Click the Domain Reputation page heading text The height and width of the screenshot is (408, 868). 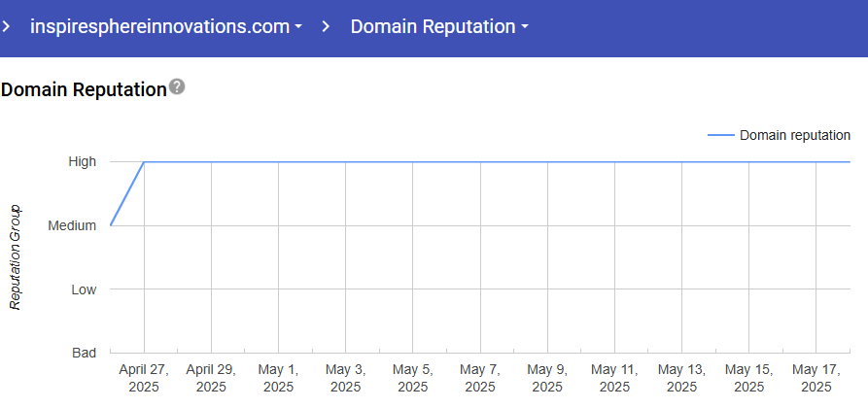pyautogui.click(x=84, y=89)
